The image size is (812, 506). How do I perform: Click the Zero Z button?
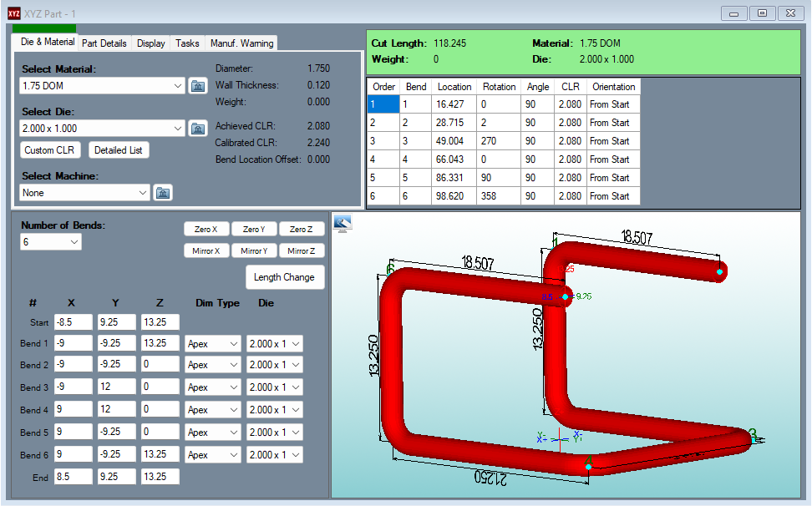[x=301, y=229]
